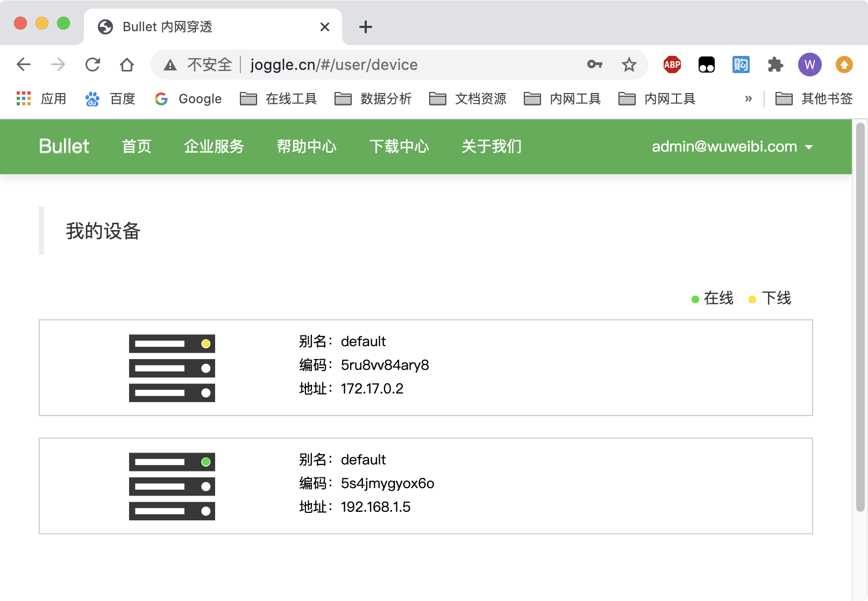Screen dimensions: 868x601
Task: Click the address 172.17.0.2
Action: point(372,389)
